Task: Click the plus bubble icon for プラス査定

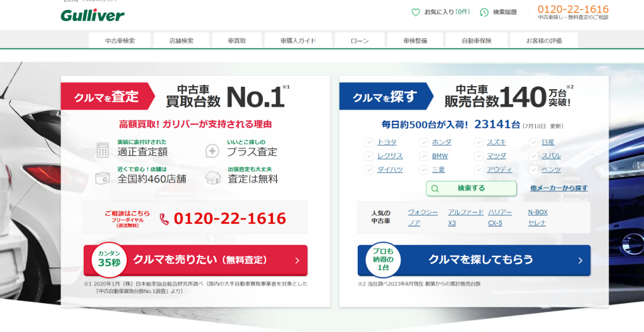Action: pyautogui.click(x=213, y=151)
